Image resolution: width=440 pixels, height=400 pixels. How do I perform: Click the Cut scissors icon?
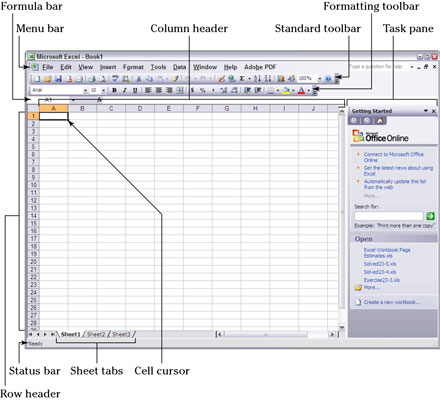(x=139, y=79)
